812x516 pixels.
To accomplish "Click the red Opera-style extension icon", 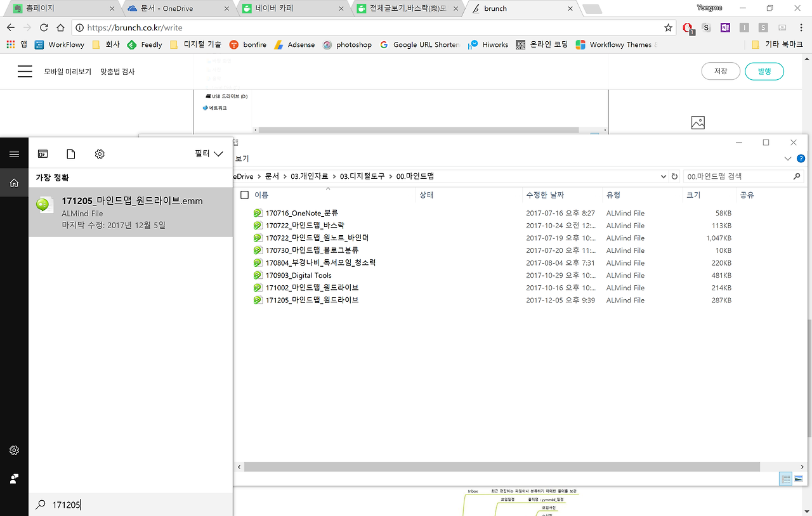I will 688,28.
